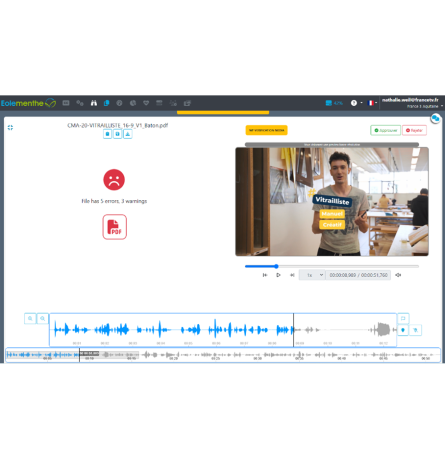Click the video preview of Vitrailliste
The width and height of the screenshot is (445, 457).
(x=332, y=202)
